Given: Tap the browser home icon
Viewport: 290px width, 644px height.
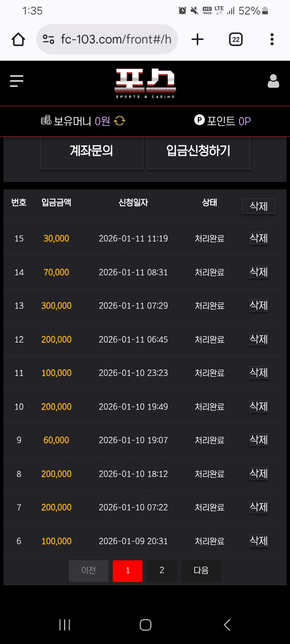Looking at the screenshot, I should pos(19,39).
